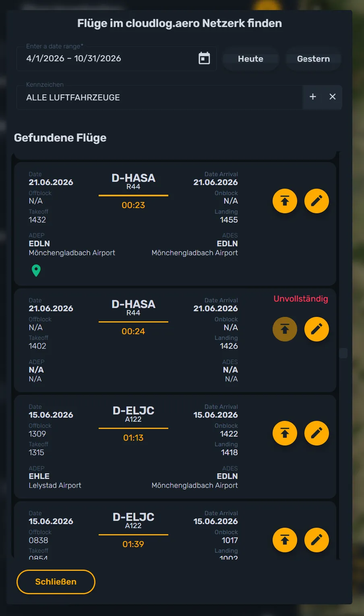The width and height of the screenshot is (364, 616).
Task: Select the Gestern date shortcut
Action: [x=313, y=59]
